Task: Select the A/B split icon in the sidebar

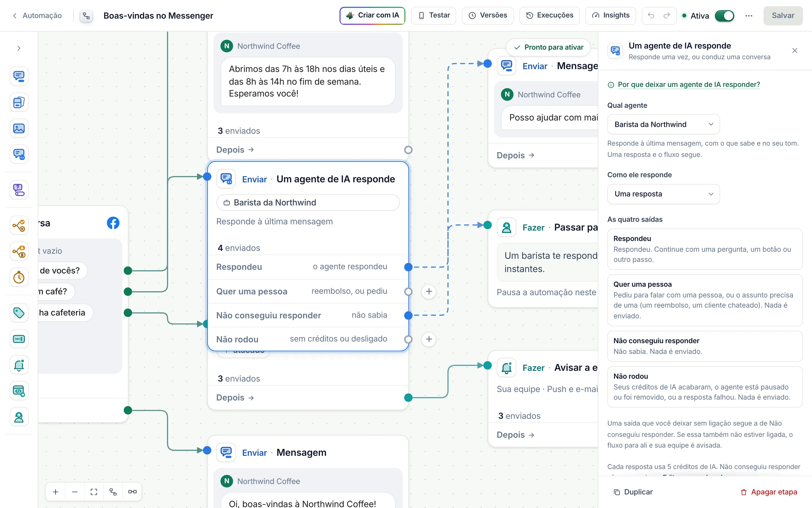Action: [x=19, y=251]
